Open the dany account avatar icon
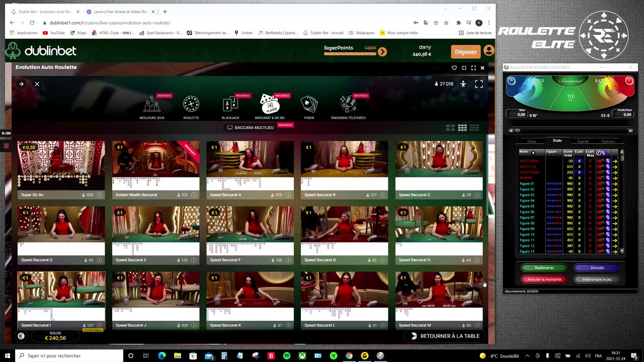The image size is (644, 362). point(489,51)
